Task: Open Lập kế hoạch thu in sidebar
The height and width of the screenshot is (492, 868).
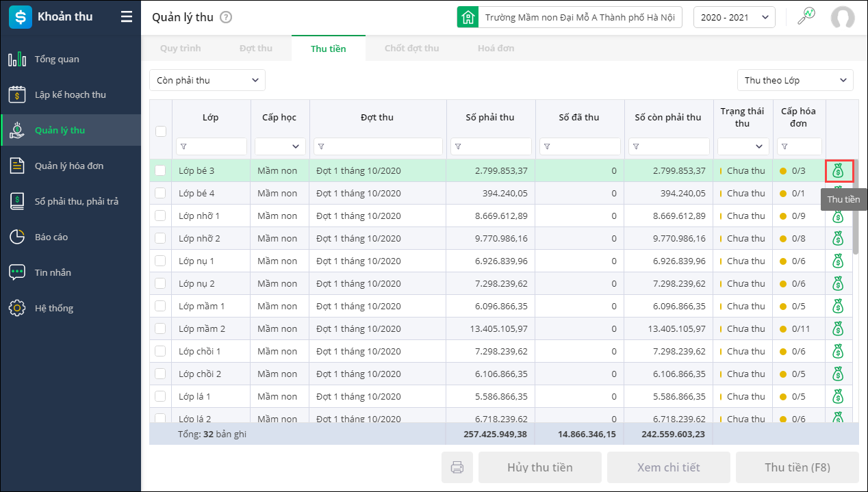Action: tap(70, 95)
